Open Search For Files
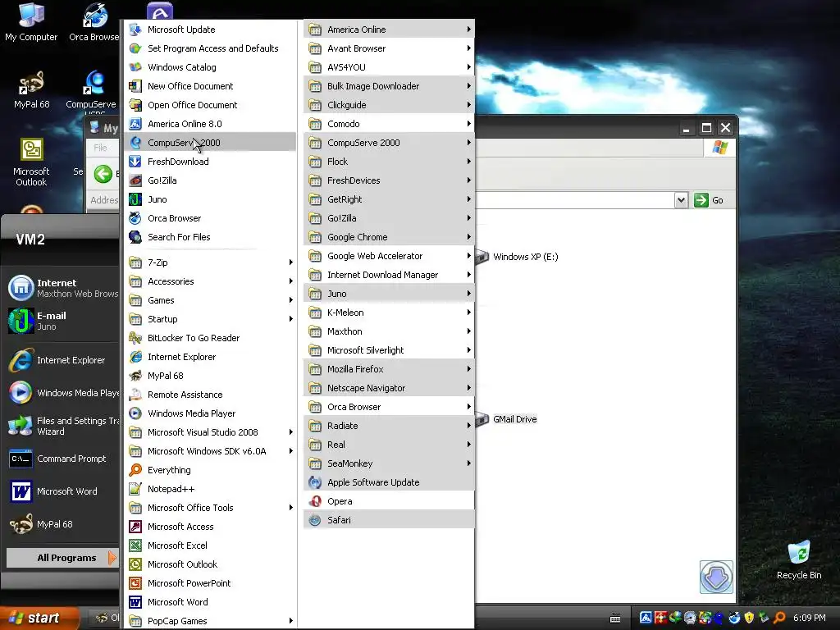The height and width of the screenshot is (630, 840). pyautogui.click(x=210, y=237)
